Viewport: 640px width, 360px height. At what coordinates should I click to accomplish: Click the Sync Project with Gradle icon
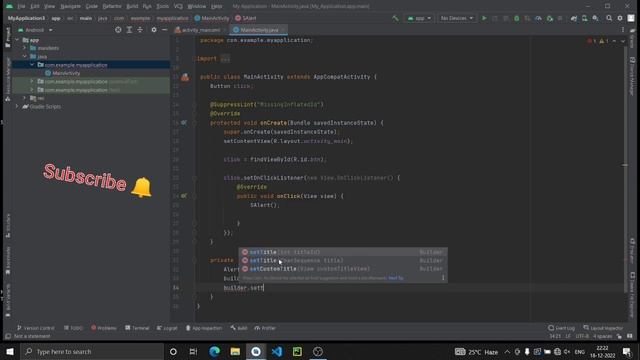coord(573,18)
